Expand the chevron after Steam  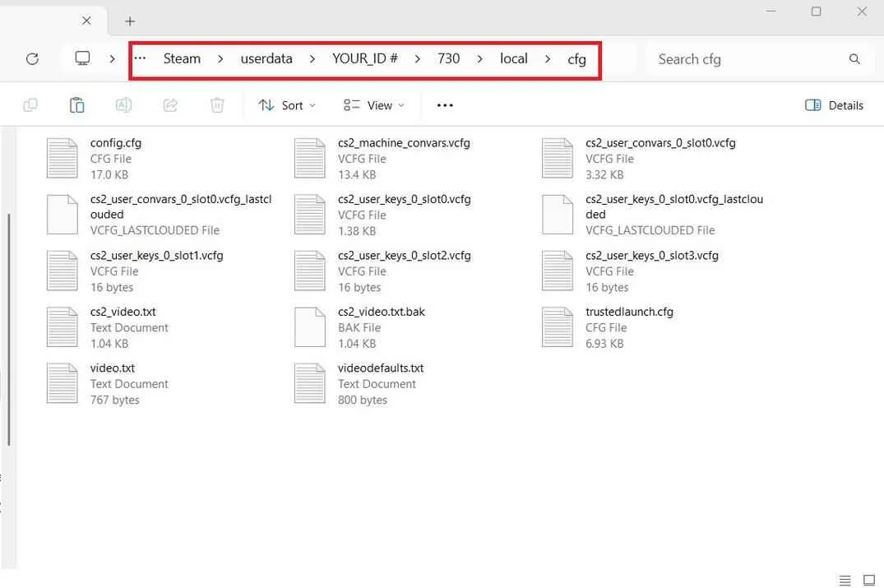(220, 58)
